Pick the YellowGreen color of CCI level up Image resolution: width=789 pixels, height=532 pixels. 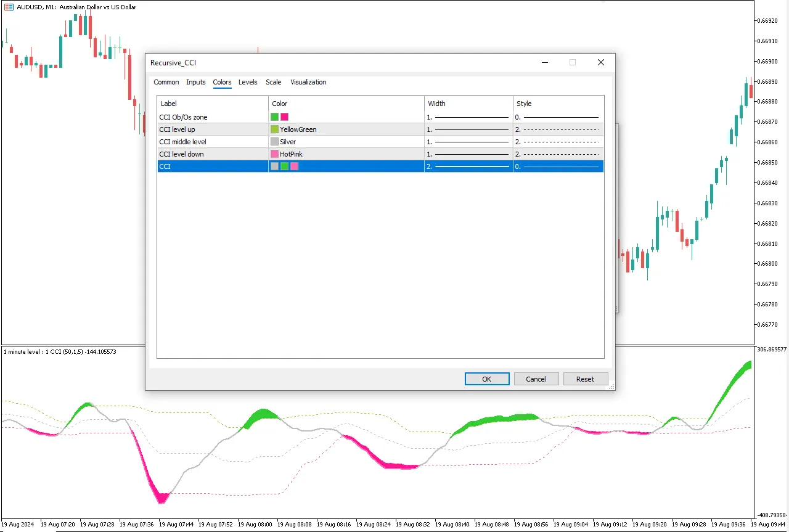tap(275, 129)
